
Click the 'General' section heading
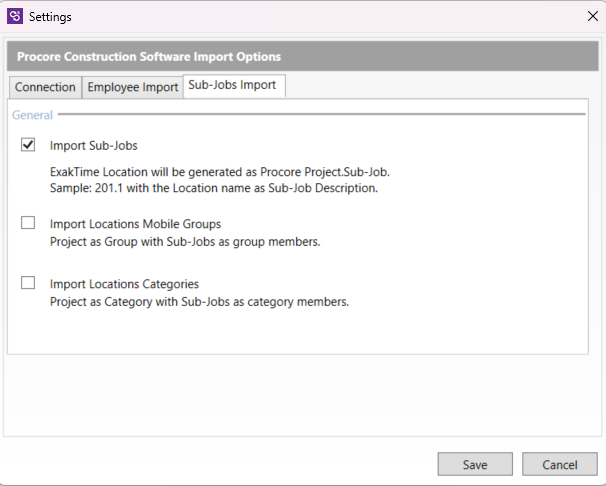32,115
